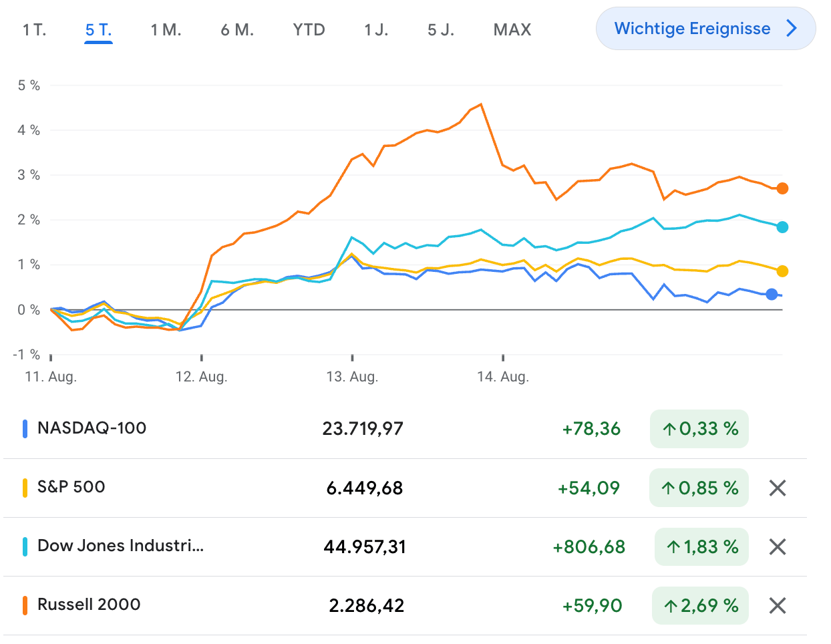Image resolution: width=831 pixels, height=644 pixels.
Task: Click the 0,85 % percentage badge
Action: click(699, 488)
